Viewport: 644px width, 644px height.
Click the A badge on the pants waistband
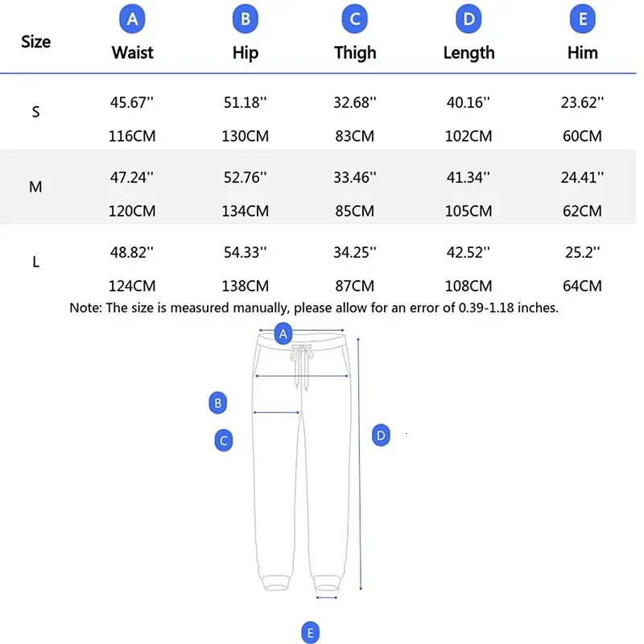click(283, 332)
